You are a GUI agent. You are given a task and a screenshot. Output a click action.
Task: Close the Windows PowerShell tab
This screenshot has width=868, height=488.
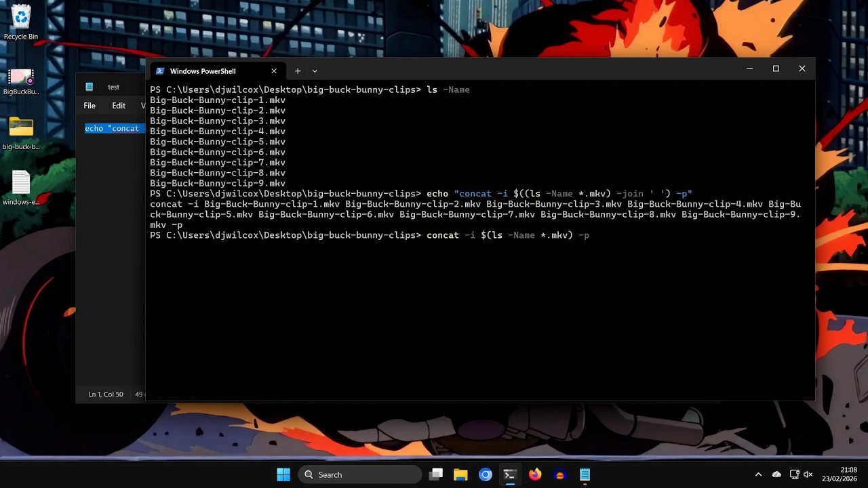click(274, 71)
